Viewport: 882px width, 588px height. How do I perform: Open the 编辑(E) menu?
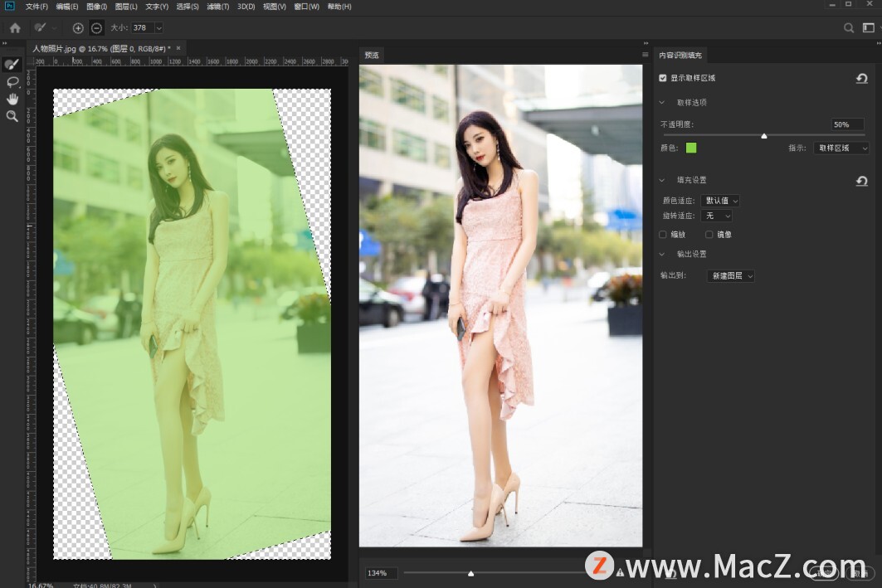click(x=67, y=7)
